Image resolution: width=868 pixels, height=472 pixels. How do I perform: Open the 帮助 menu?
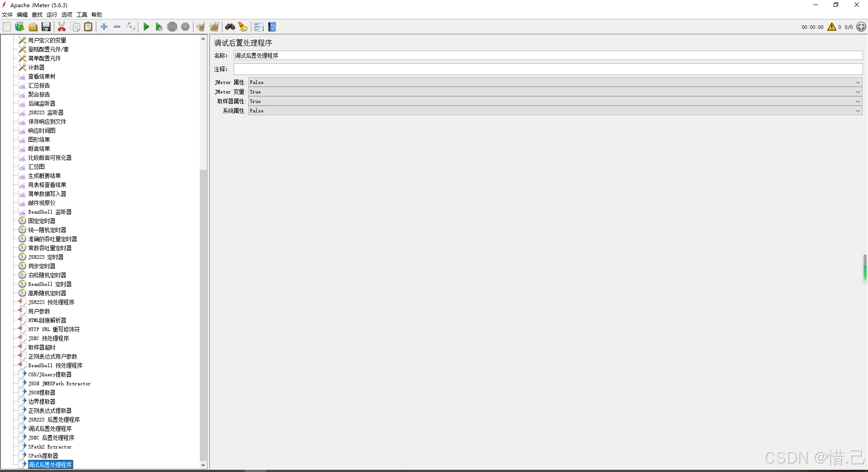[97, 15]
